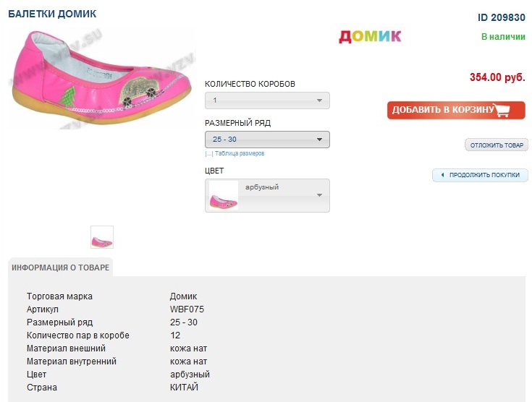Viewport: 532px width, 402px height.
Task: Expand the Размерный ряд 25 - 30 selector
Action: (267, 140)
